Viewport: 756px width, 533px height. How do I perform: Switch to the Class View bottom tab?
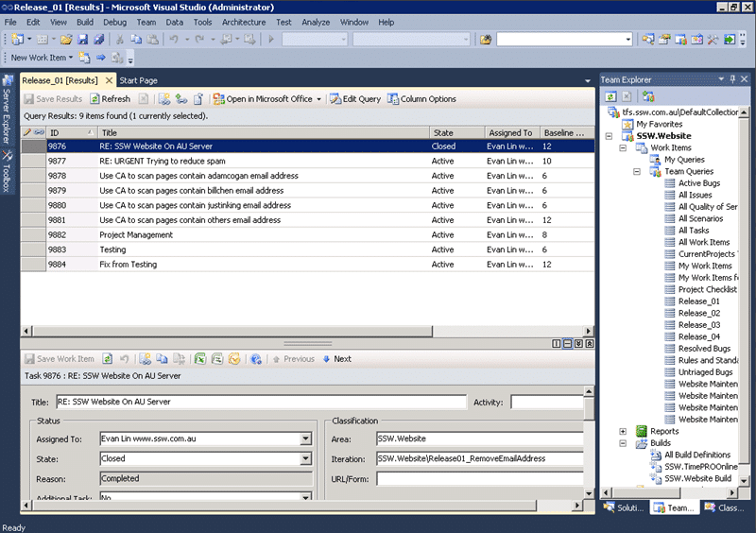click(x=726, y=507)
